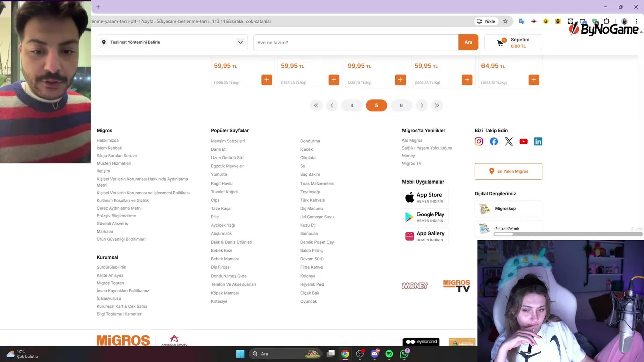This screenshot has height=362, width=644.
Task: Open Uzun Ömürlü Süt link
Action: 227,158
